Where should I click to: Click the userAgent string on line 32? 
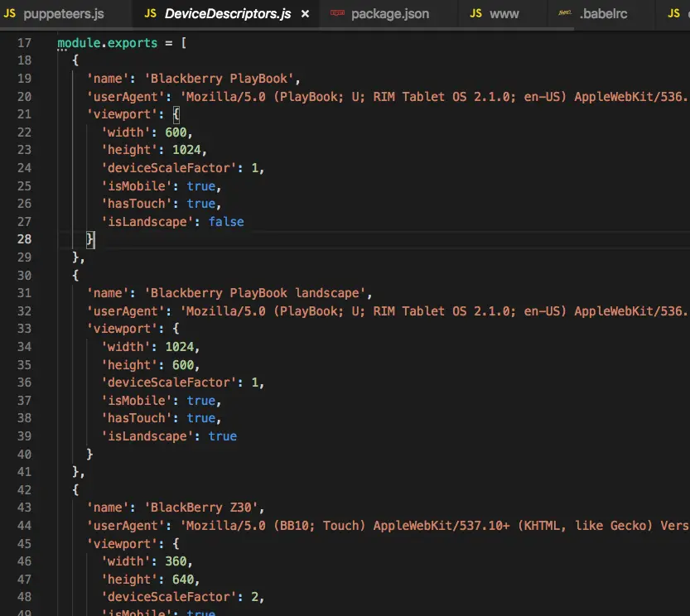coord(435,311)
